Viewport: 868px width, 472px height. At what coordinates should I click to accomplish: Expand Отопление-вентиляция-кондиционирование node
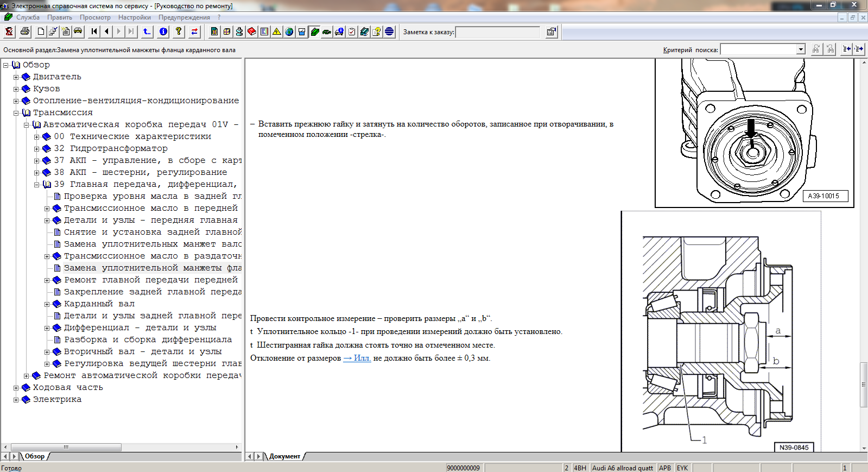point(16,101)
